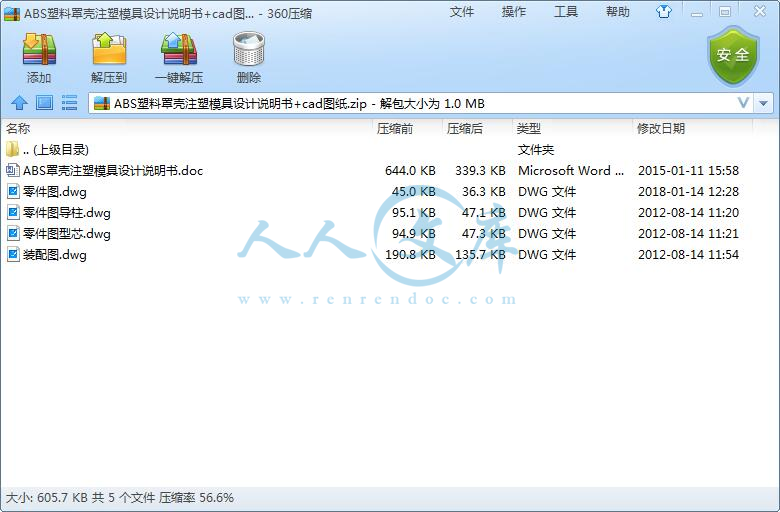
Task: Click the 360压缩 app icon in title bar
Action: [11, 13]
